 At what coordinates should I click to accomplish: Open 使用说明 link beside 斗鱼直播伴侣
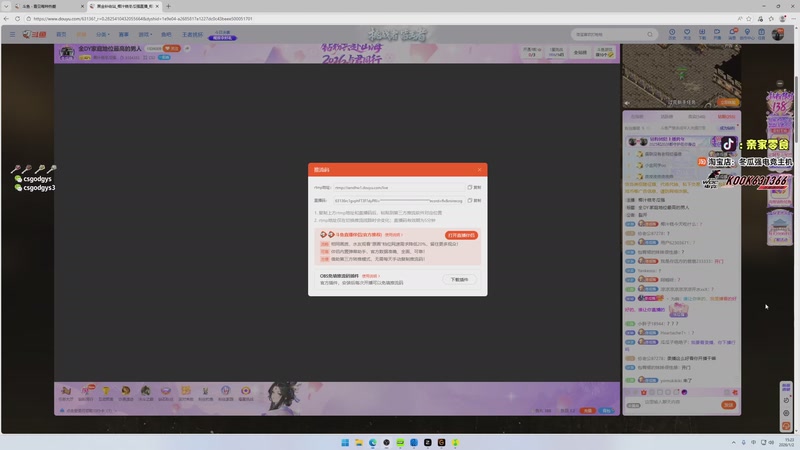(x=393, y=235)
